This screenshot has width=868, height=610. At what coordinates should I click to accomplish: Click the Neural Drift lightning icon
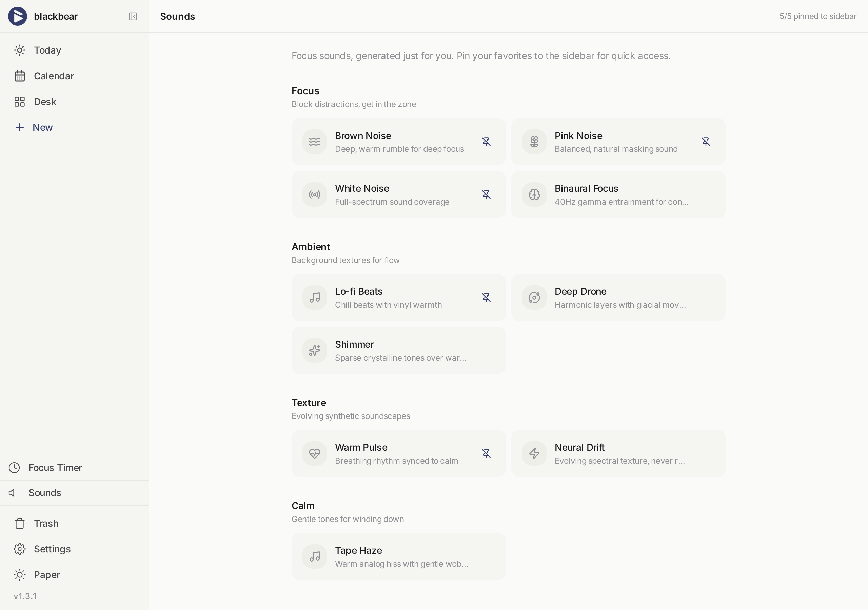[x=534, y=453]
